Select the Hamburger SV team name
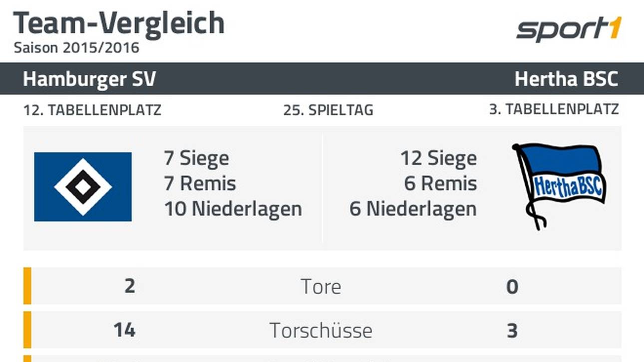This screenshot has width=644, height=362. click(x=89, y=79)
